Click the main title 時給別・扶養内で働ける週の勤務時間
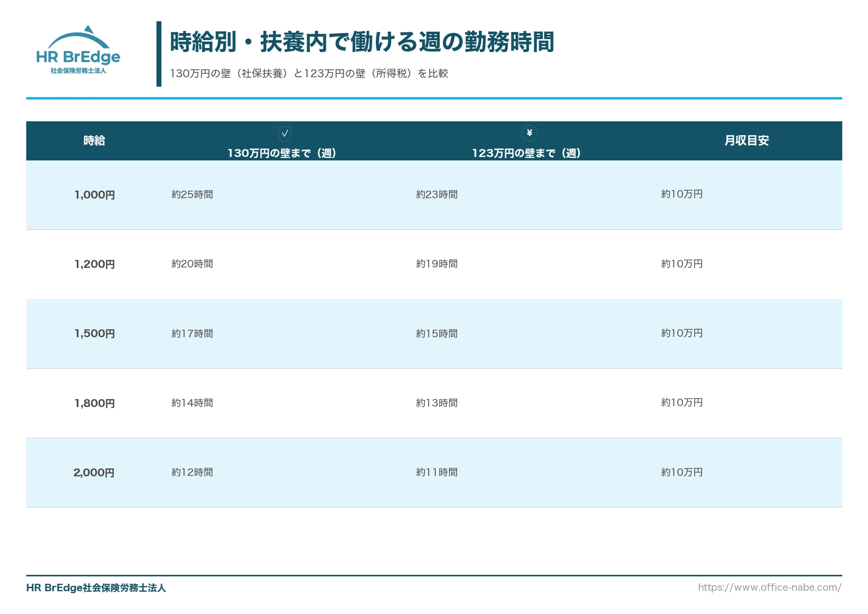The height and width of the screenshot is (614, 868). click(362, 42)
